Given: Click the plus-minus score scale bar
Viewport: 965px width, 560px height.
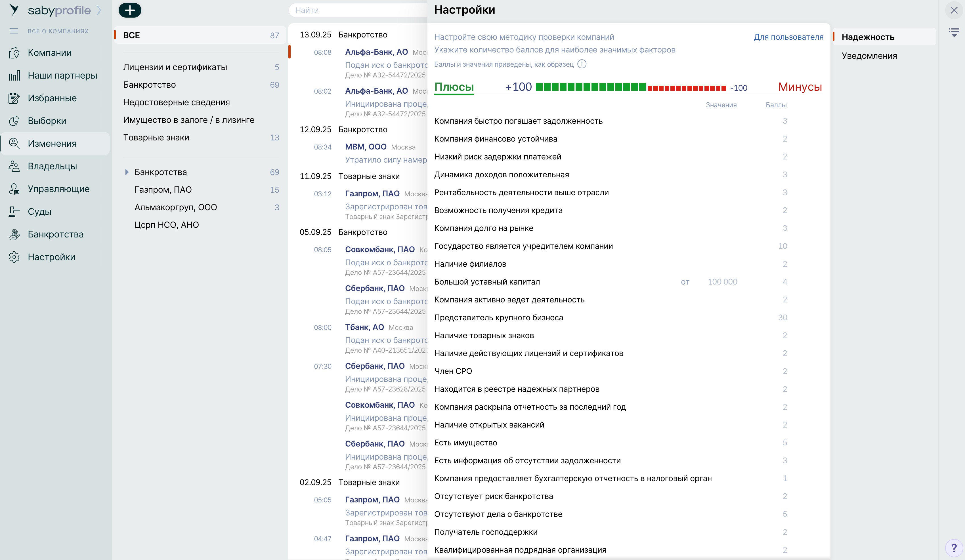Looking at the screenshot, I should pos(630,87).
